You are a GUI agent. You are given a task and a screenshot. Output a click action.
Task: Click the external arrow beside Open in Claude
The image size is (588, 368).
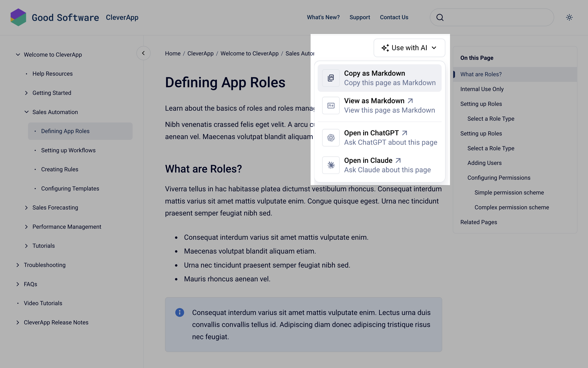tap(398, 160)
